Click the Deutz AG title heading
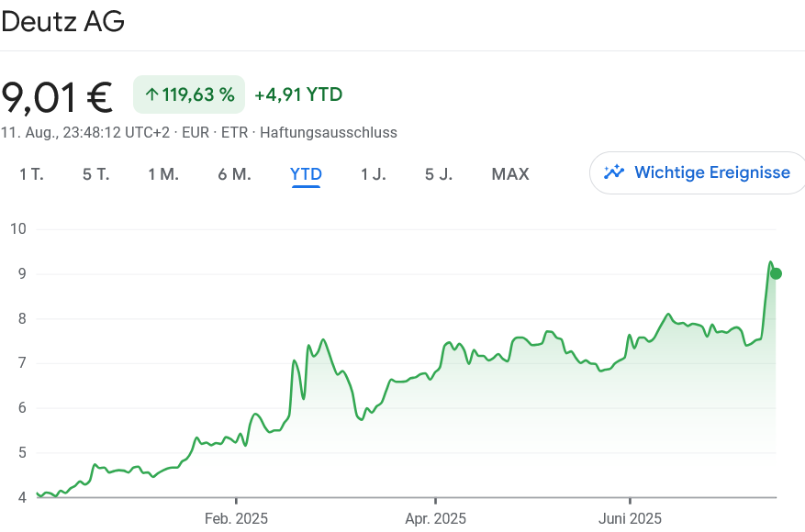805x532 pixels. coord(62,22)
